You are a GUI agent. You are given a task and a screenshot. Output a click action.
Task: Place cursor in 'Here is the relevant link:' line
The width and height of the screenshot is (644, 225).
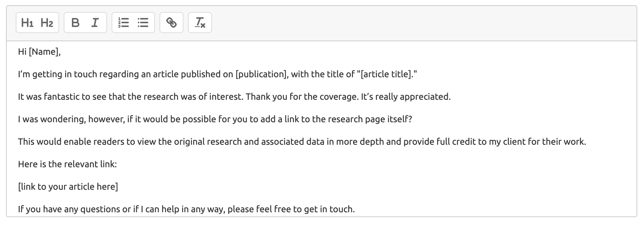pos(67,164)
